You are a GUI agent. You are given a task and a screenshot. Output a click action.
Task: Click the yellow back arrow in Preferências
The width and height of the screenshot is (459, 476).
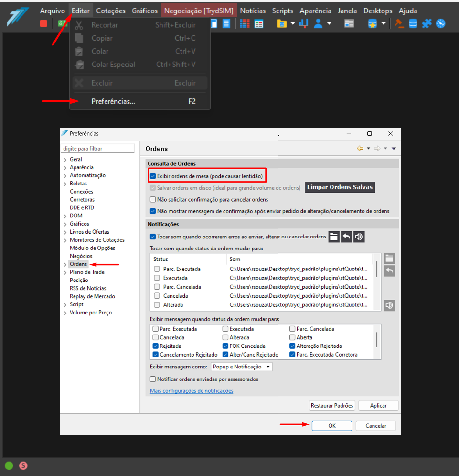tap(360, 149)
